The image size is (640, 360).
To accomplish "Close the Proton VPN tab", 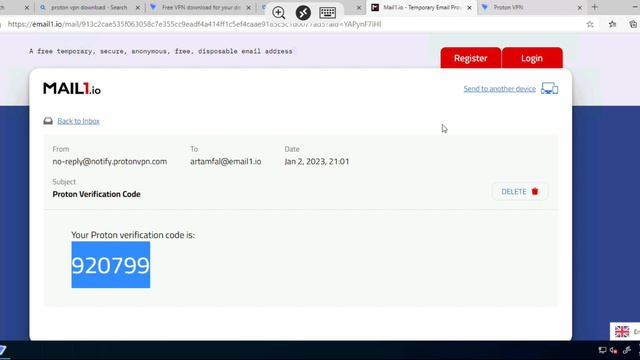I will point(580,8).
